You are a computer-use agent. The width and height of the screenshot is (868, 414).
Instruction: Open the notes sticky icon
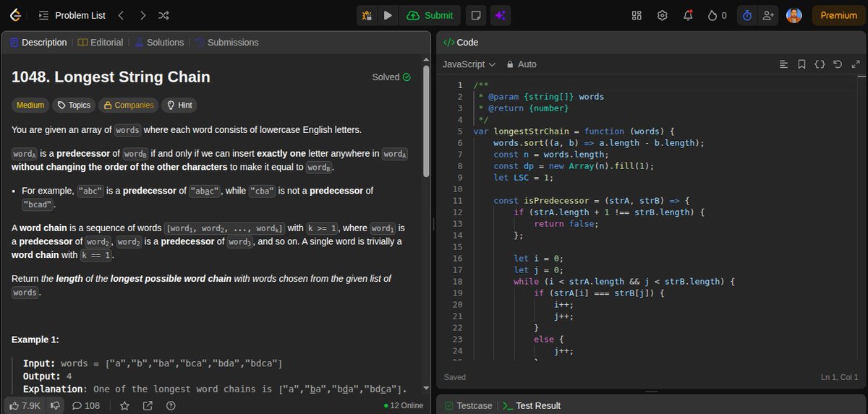(475, 15)
